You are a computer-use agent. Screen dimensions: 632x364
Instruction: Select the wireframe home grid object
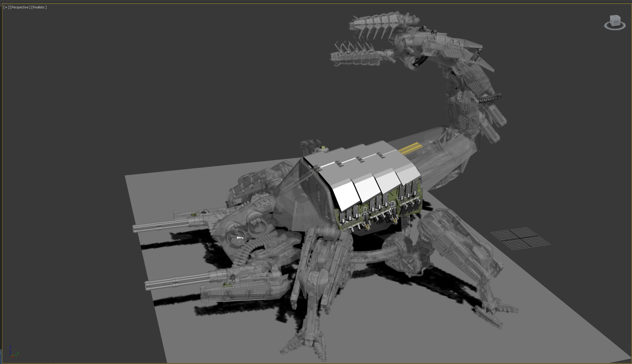[x=520, y=238]
